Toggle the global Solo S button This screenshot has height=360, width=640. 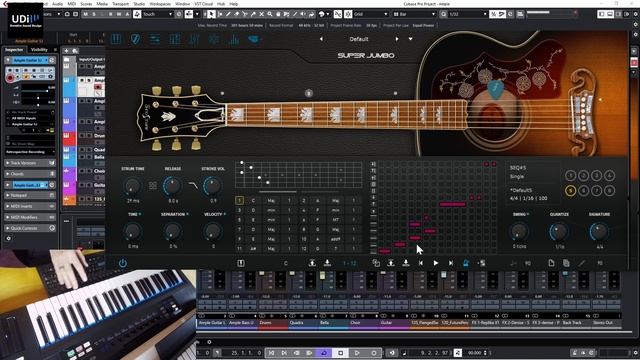[x=94, y=14]
